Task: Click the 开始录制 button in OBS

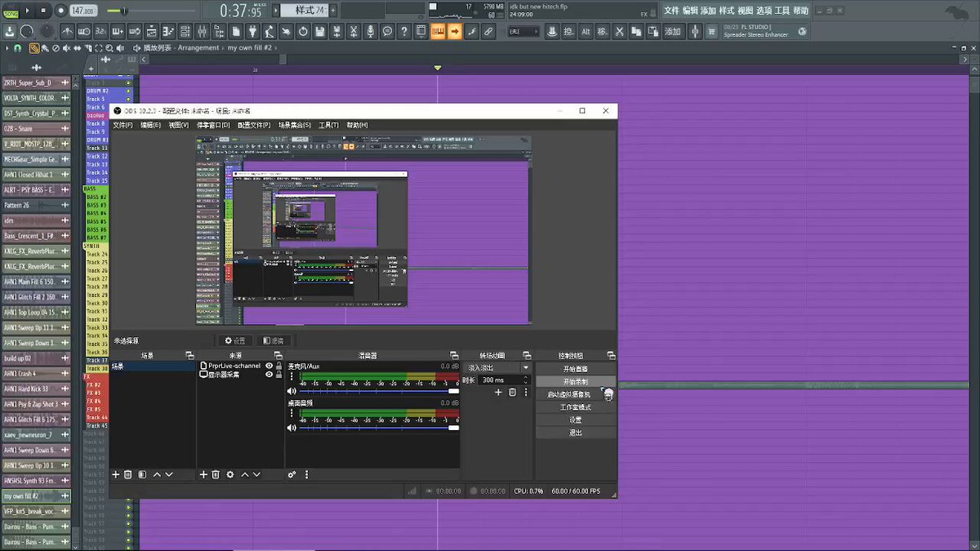Action: pyautogui.click(x=575, y=381)
